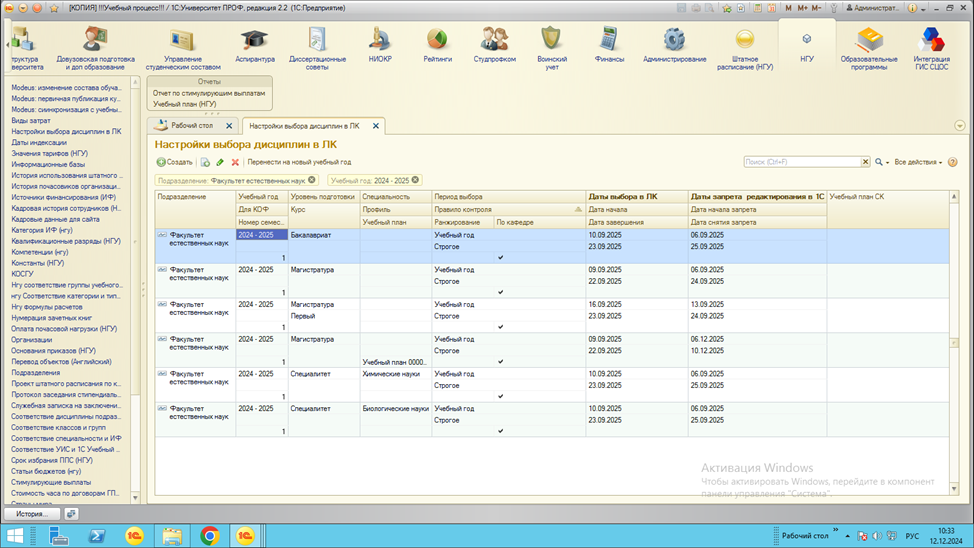The width and height of the screenshot is (974, 548).
Task: Open the Воинский учет section
Action: 552,48
